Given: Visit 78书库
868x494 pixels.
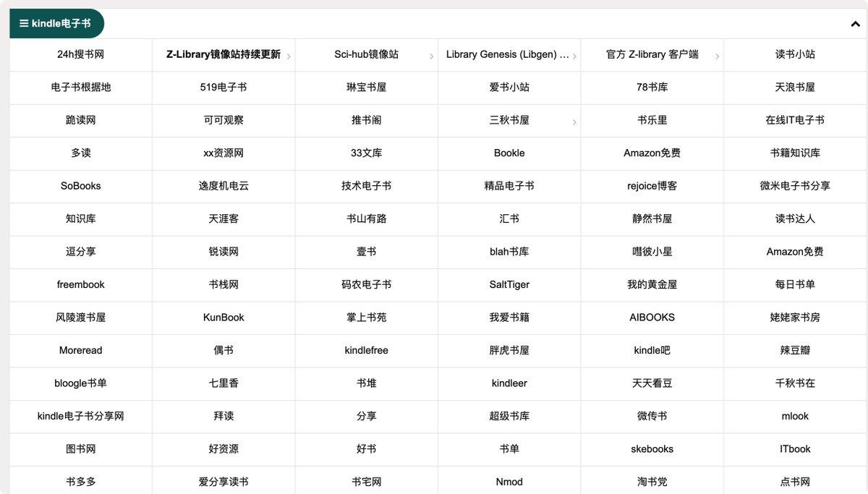Looking at the screenshot, I should pyautogui.click(x=652, y=87).
